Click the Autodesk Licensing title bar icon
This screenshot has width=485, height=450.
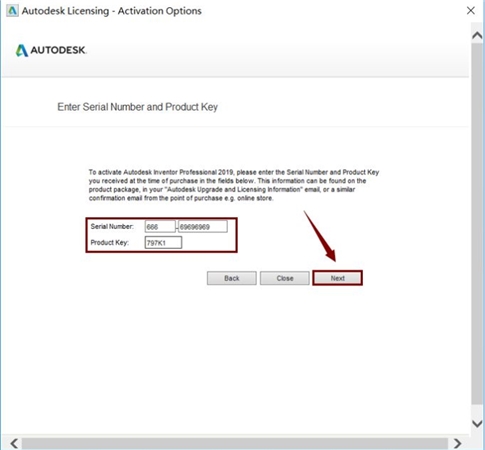(12, 11)
